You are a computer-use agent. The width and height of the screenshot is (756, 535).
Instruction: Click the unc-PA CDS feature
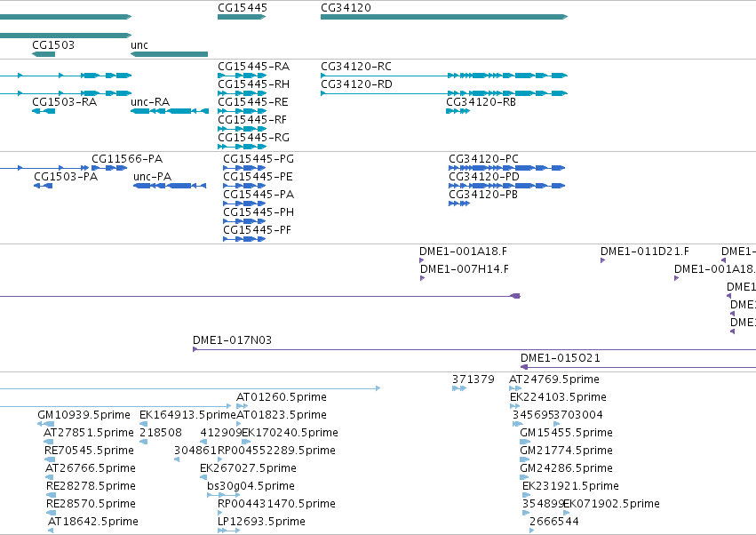click(170, 186)
